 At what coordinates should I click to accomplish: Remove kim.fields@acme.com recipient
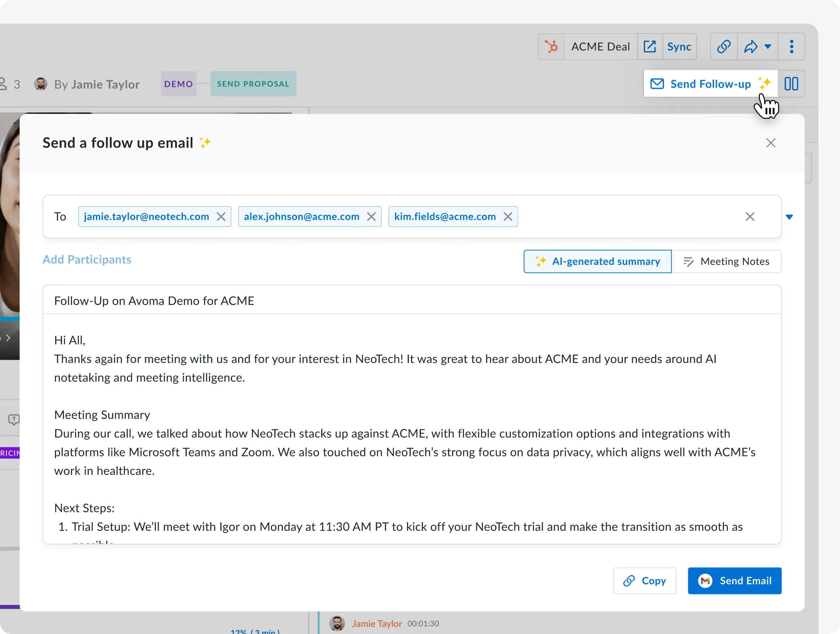(x=507, y=217)
